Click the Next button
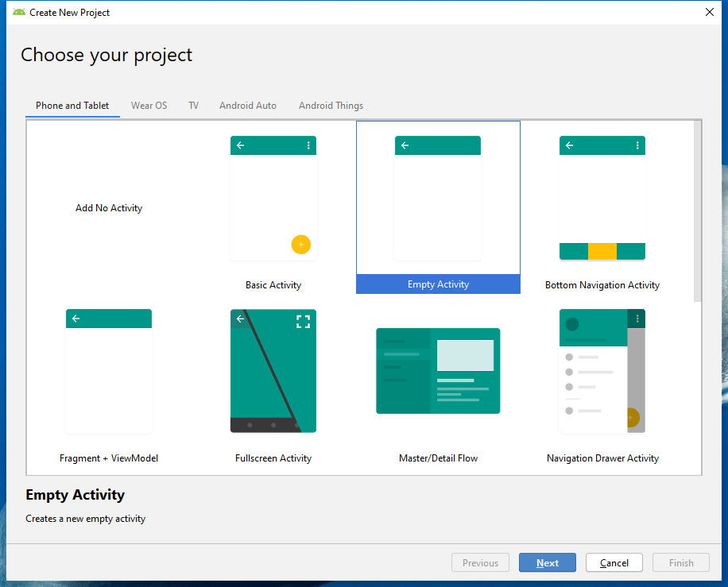Viewport: 728px width, 587px height. [547, 562]
